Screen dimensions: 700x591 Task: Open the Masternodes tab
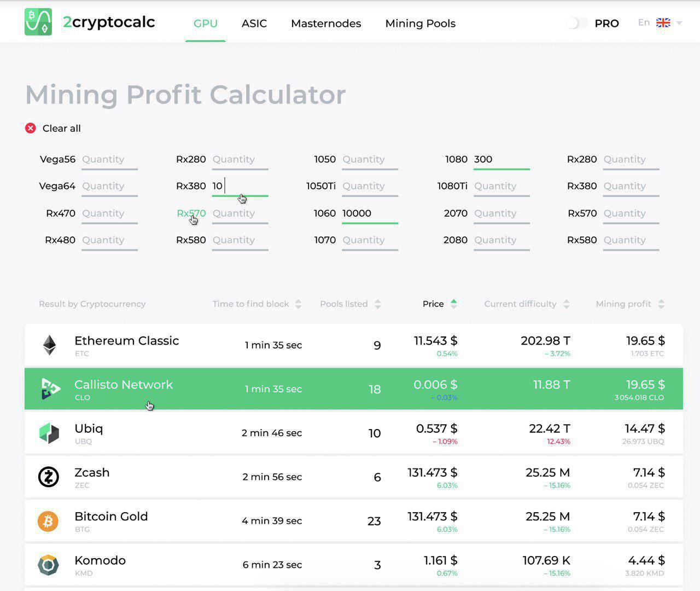click(326, 23)
